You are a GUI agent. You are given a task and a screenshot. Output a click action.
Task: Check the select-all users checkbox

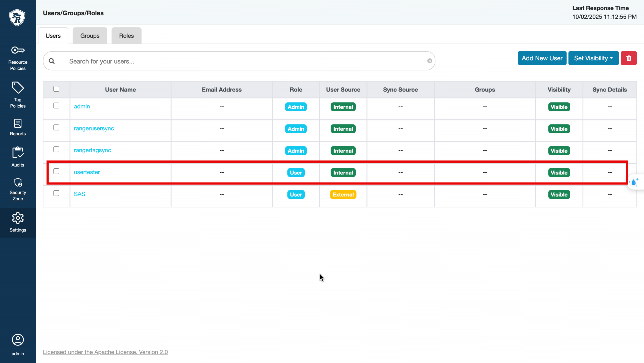coord(56,89)
